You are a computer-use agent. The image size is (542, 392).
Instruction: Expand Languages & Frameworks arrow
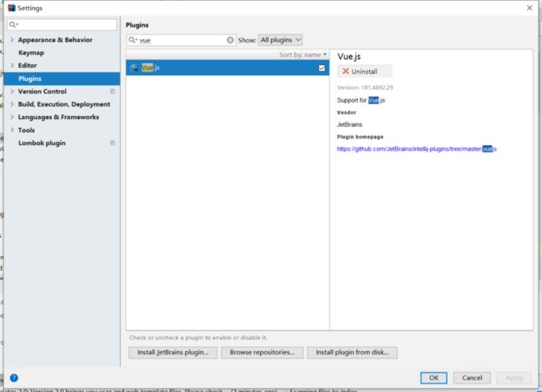tap(13, 117)
